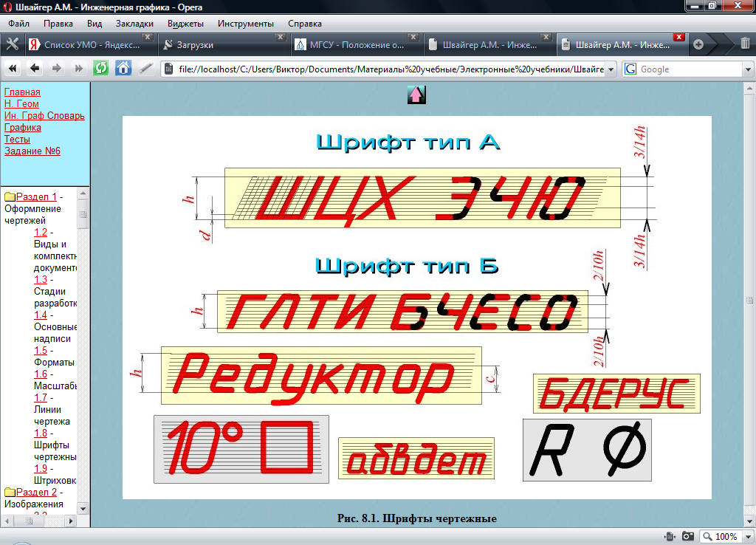Click the Fast Forward button

[78, 69]
